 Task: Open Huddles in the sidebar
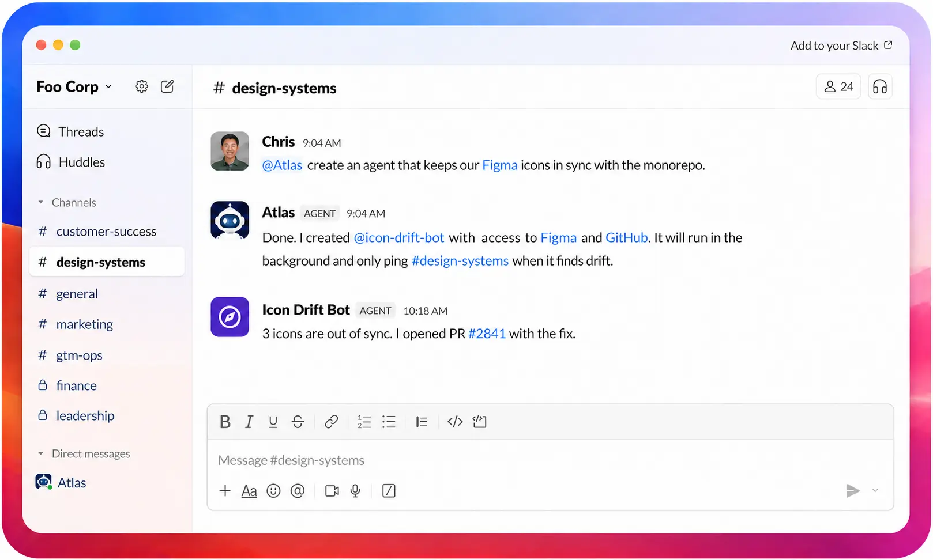pyautogui.click(x=70, y=162)
